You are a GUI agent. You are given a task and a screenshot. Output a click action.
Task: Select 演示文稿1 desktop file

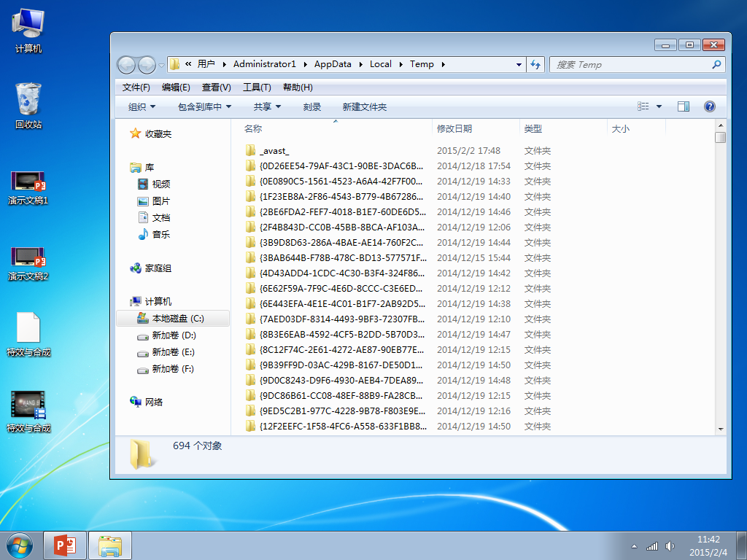(28, 187)
